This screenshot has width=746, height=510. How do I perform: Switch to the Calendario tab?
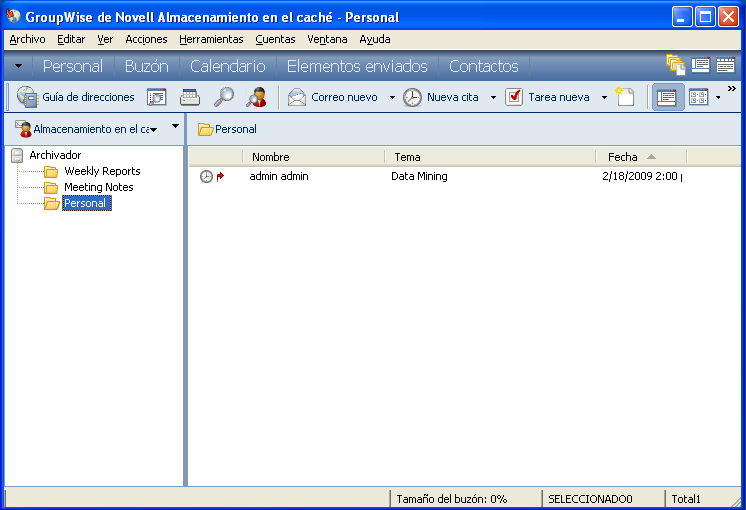(228, 66)
